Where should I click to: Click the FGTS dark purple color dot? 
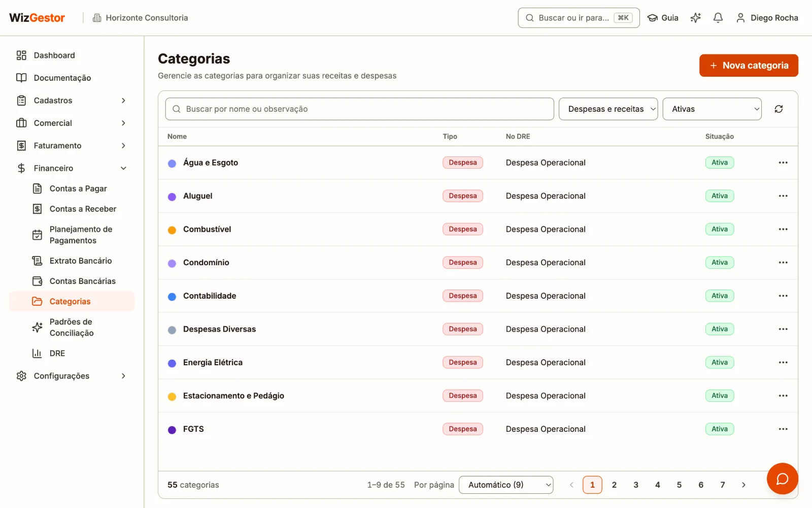172,430
